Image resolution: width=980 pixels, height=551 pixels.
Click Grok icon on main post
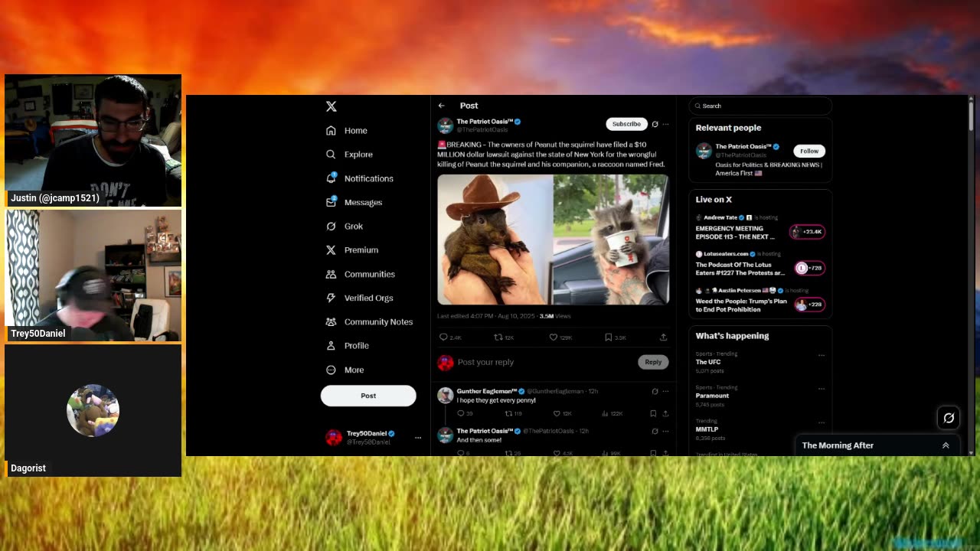[x=655, y=124]
